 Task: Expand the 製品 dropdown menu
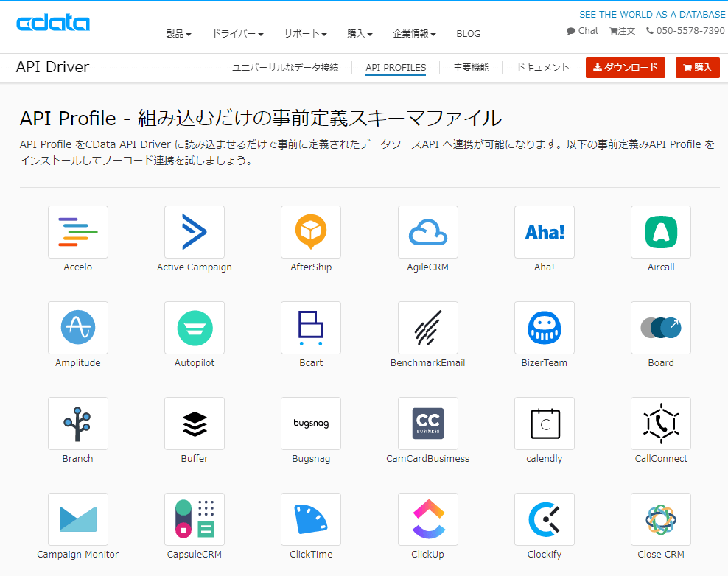pyautogui.click(x=179, y=33)
